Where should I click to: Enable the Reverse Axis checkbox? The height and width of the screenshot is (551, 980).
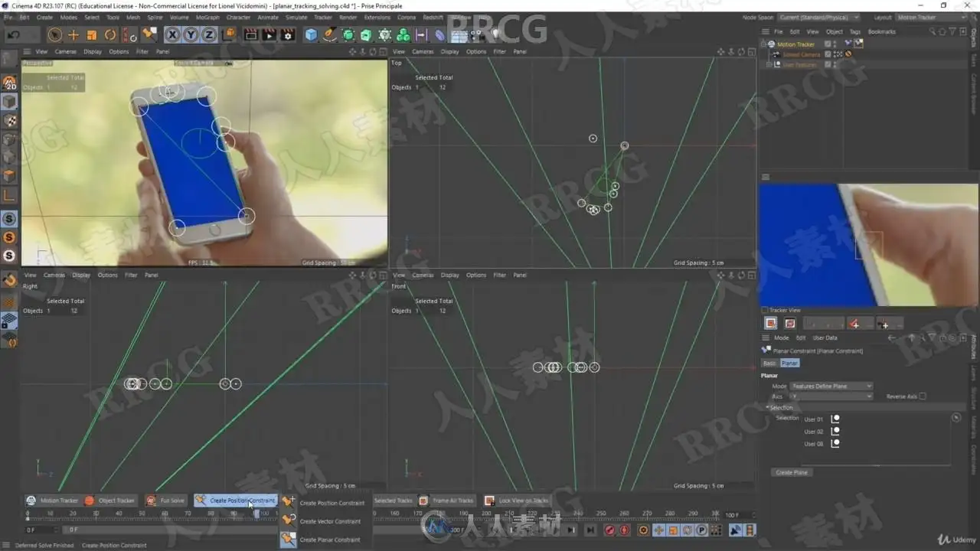(923, 396)
